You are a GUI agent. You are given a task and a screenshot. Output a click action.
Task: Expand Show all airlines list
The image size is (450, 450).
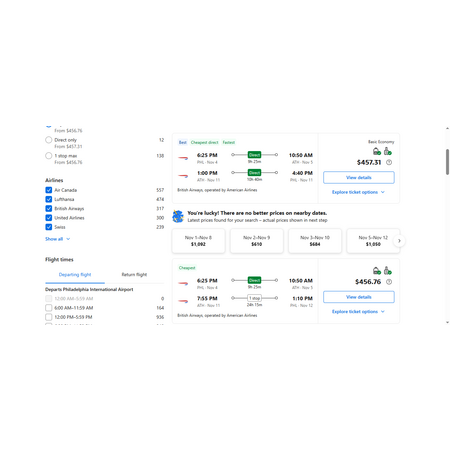coord(58,239)
